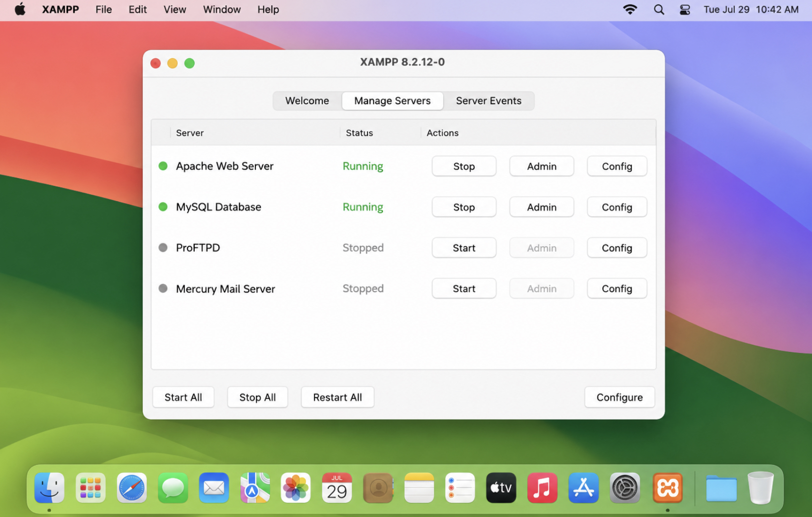Image resolution: width=812 pixels, height=517 pixels.
Task: Click MySQL Database green status dot
Action: pos(163,207)
